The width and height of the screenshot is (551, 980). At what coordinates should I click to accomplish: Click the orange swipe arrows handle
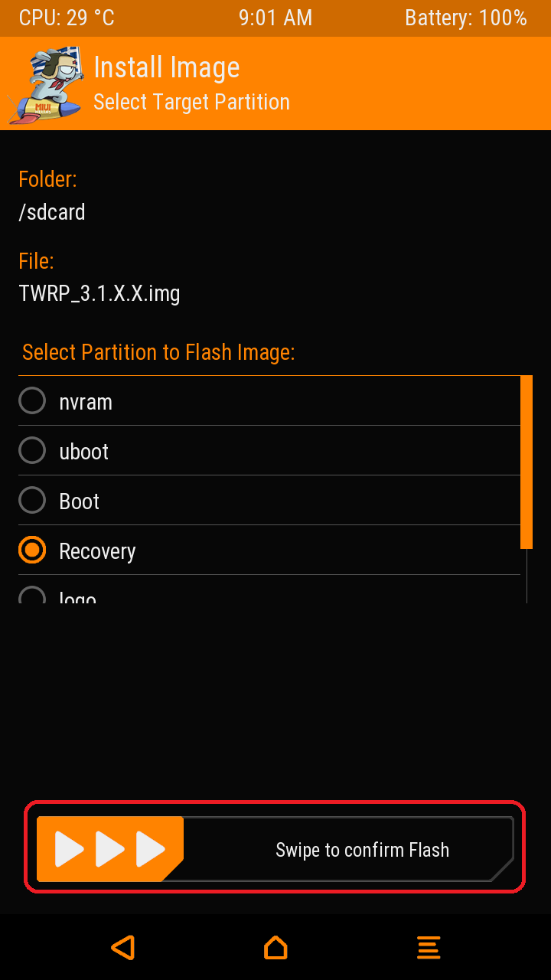click(110, 848)
